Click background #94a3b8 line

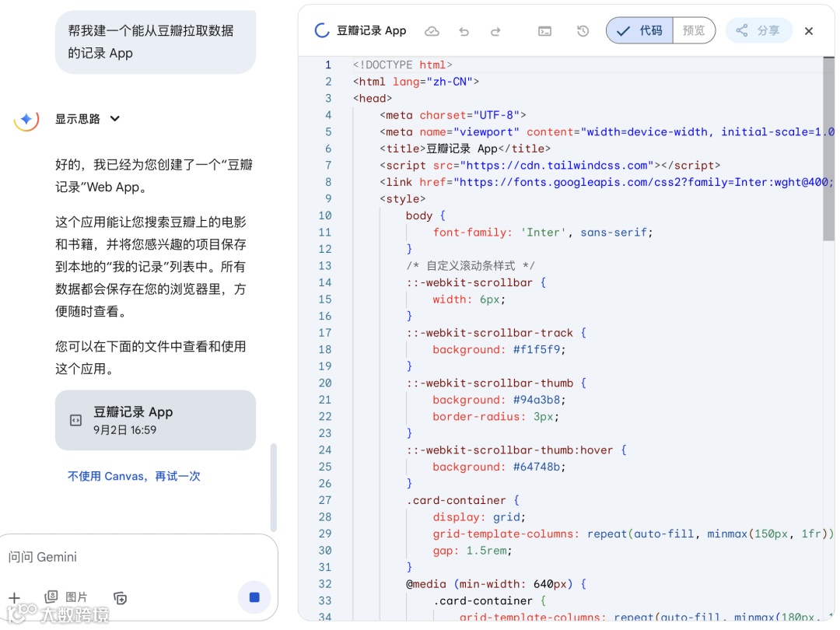click(x=499, y=401)
